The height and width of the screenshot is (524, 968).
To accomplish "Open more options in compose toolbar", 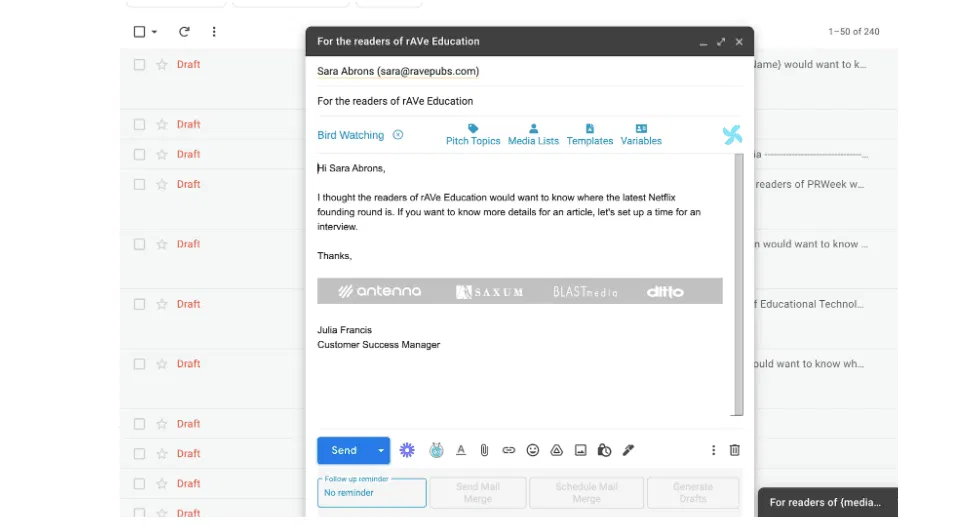I will point(713,451).
